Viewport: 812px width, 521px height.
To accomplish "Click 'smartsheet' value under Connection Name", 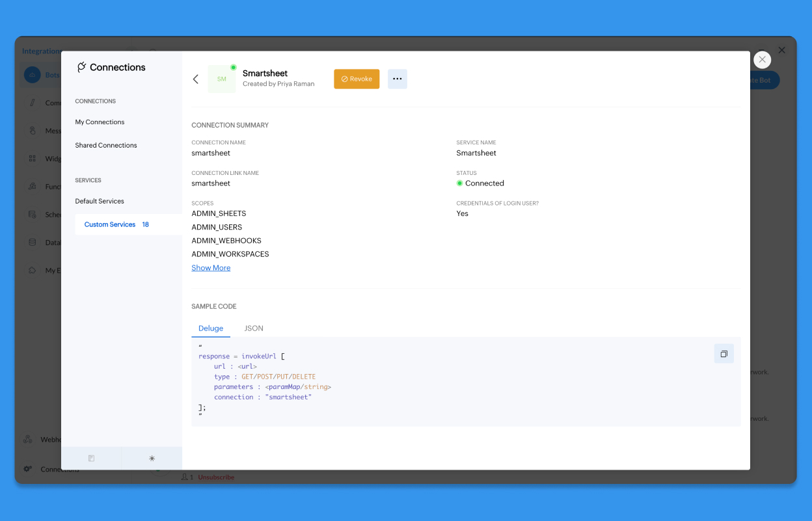I will tap(211, 154).
